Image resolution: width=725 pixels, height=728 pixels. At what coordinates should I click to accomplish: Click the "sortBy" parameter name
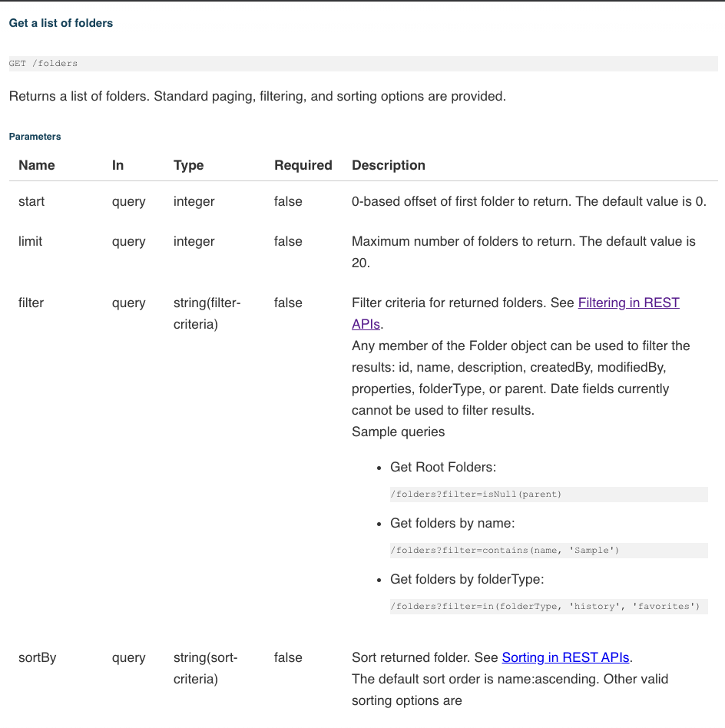[x=38, y=657]
